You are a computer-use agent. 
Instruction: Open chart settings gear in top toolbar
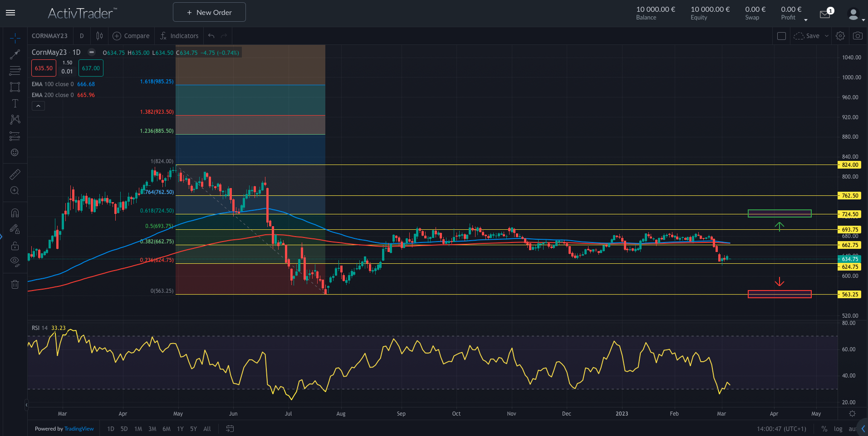coord(840,36)
